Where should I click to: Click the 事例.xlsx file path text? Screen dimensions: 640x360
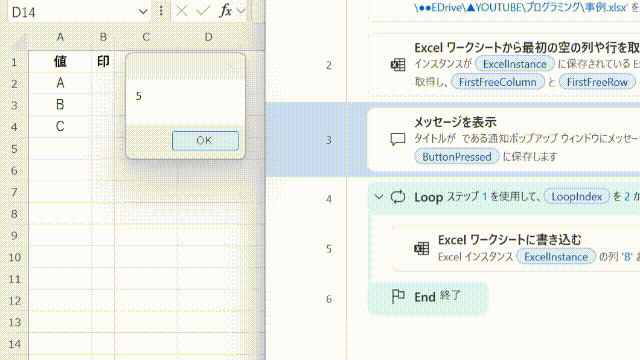click(520, 8)
